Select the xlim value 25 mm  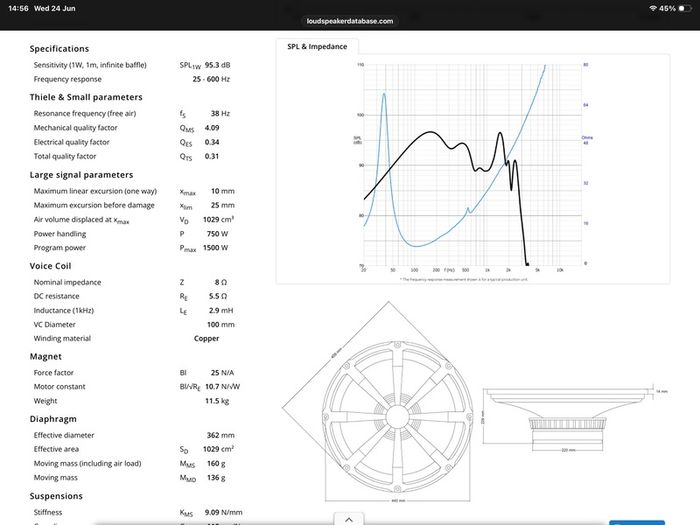pos(223,205)
